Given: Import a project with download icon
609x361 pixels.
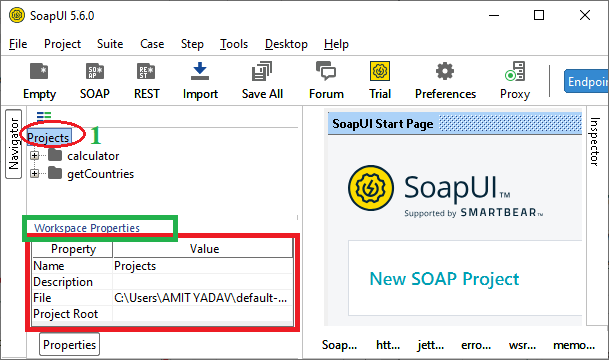Looking at the screenshot, I should 200,71.
